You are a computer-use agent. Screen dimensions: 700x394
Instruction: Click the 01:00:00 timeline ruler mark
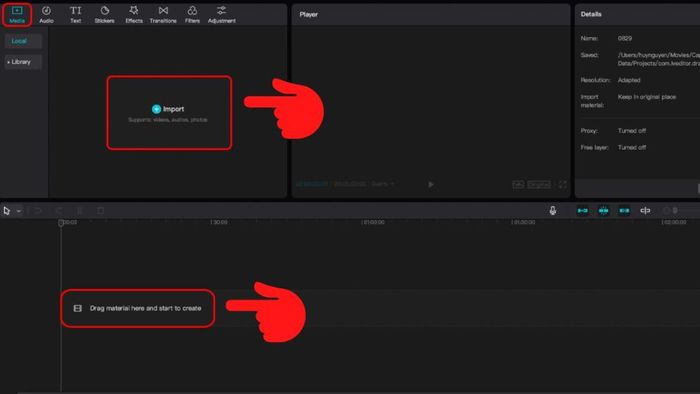pos(373,222)
